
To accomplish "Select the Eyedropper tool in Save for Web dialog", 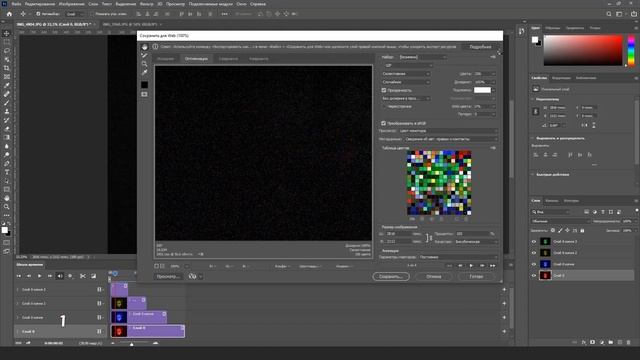I will [x=144, y=73].
